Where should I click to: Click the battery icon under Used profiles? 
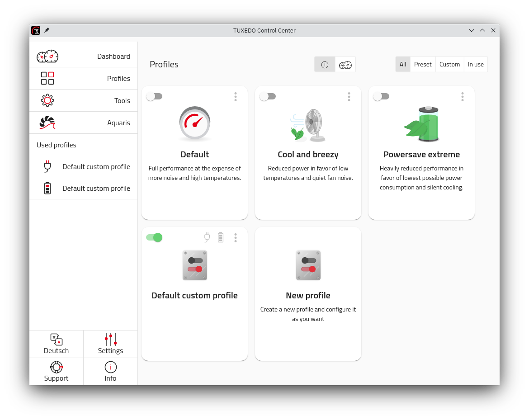pyautogui.click(x=47, y=188)
